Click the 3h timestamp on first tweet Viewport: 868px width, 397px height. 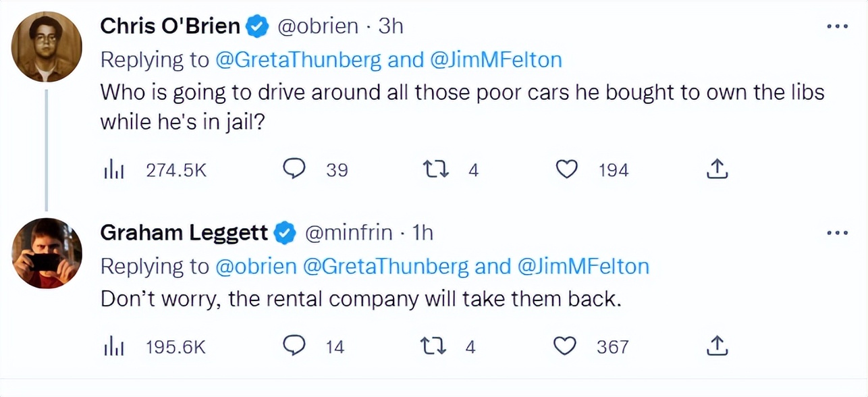pos(391,26)
